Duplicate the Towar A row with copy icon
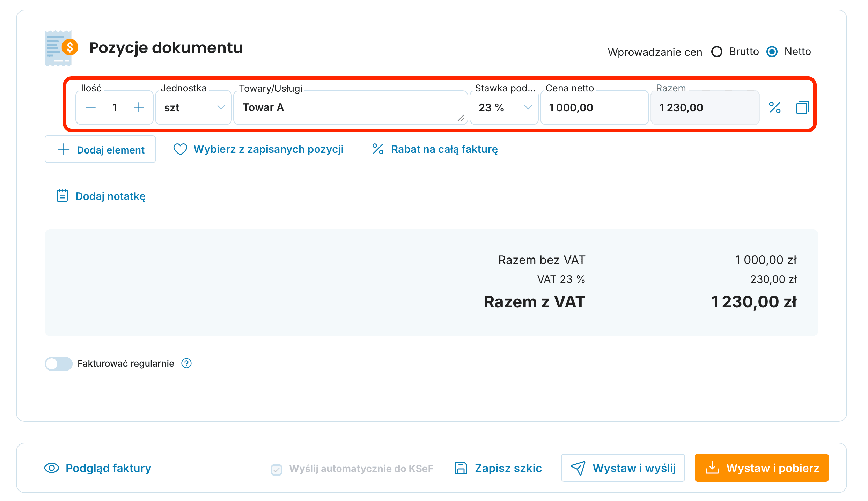The height and width of the screenshot is (501, 868). click(802, 107)
